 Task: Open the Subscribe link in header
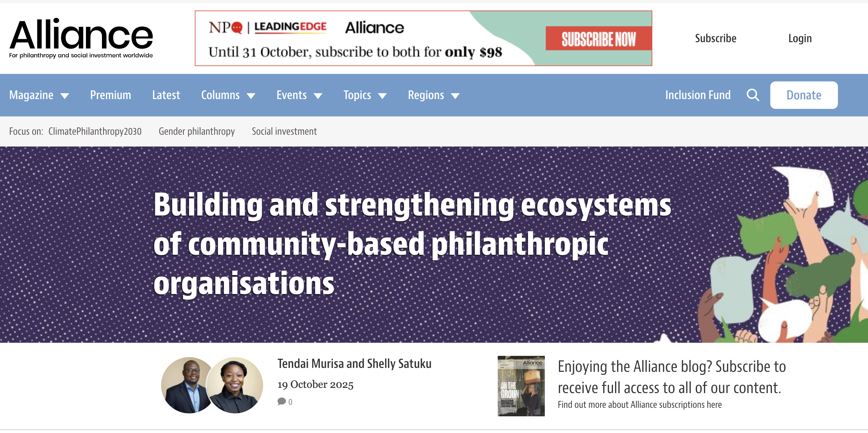click(x=715, y=39)
